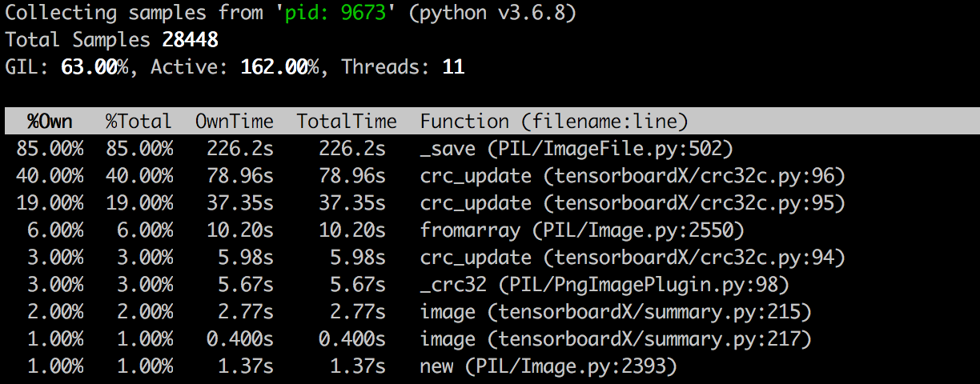Click the 78.96s TotalTime value
This screenshot has width=980, height=384.
(352, 176)
